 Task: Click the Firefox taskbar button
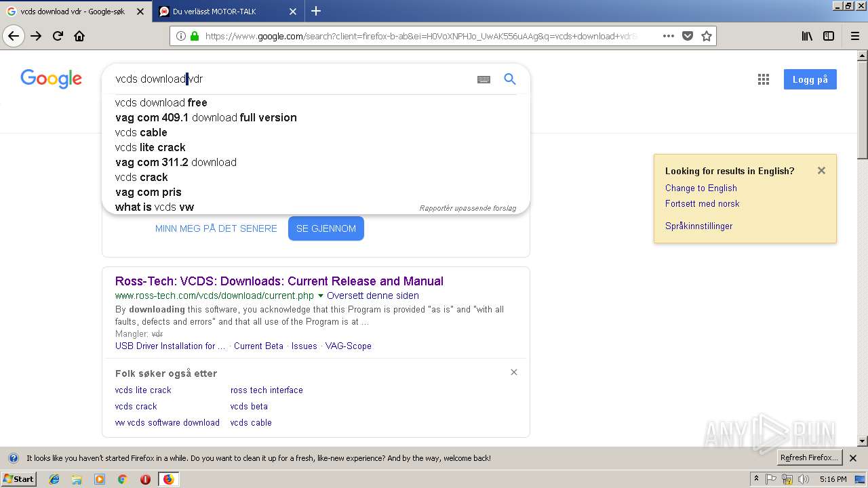tap(168, 479)
